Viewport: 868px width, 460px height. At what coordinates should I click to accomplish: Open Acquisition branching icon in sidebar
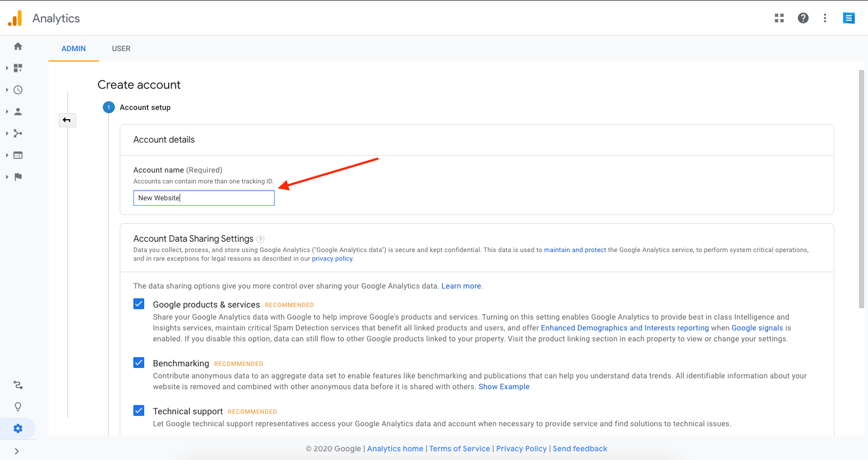pos(18,133)
